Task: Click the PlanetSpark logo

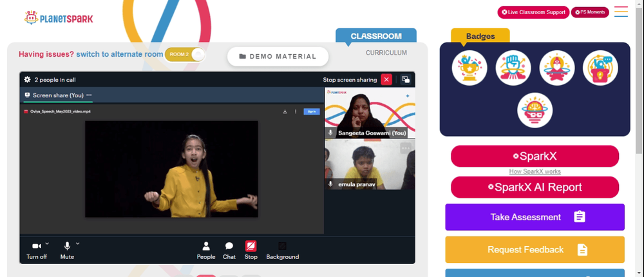Action: 59,18
